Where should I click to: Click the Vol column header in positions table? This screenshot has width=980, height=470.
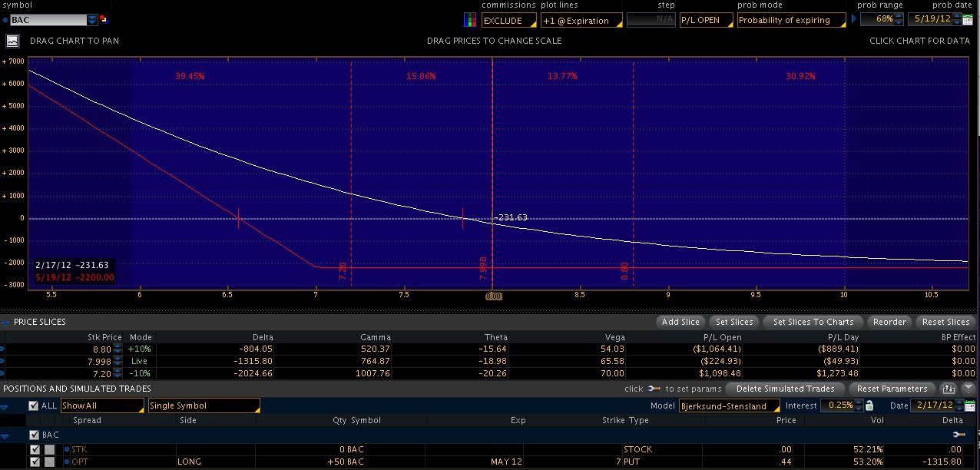pyautogui.click(x=876, y=420)
